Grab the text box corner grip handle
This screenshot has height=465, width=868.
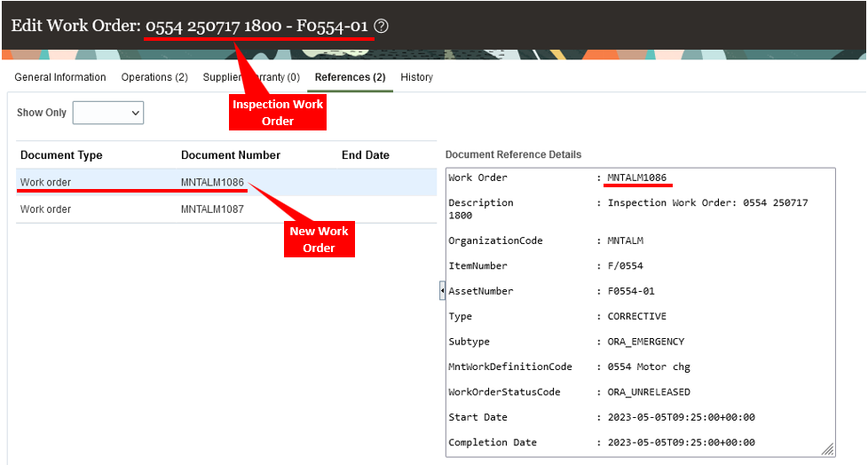(827, 450)
